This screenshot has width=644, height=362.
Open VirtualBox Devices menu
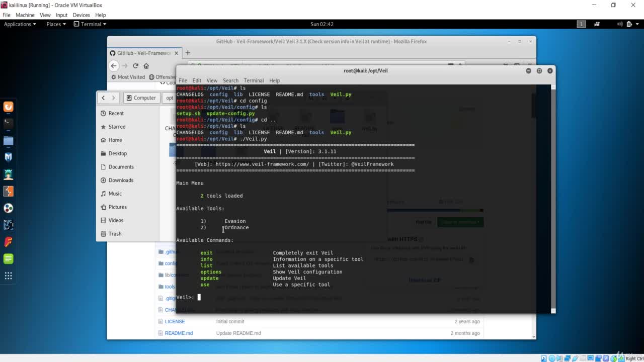(81, 15)
